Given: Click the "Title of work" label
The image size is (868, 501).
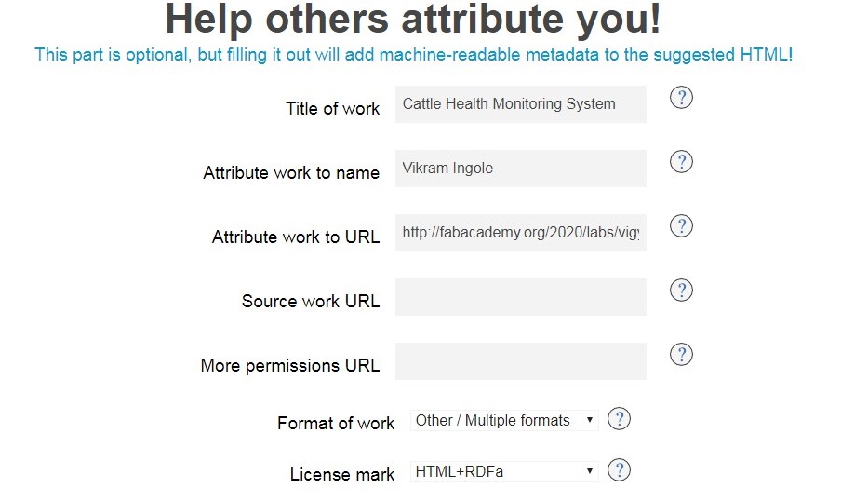Looking at the screenshot, I should click(333, 109).
